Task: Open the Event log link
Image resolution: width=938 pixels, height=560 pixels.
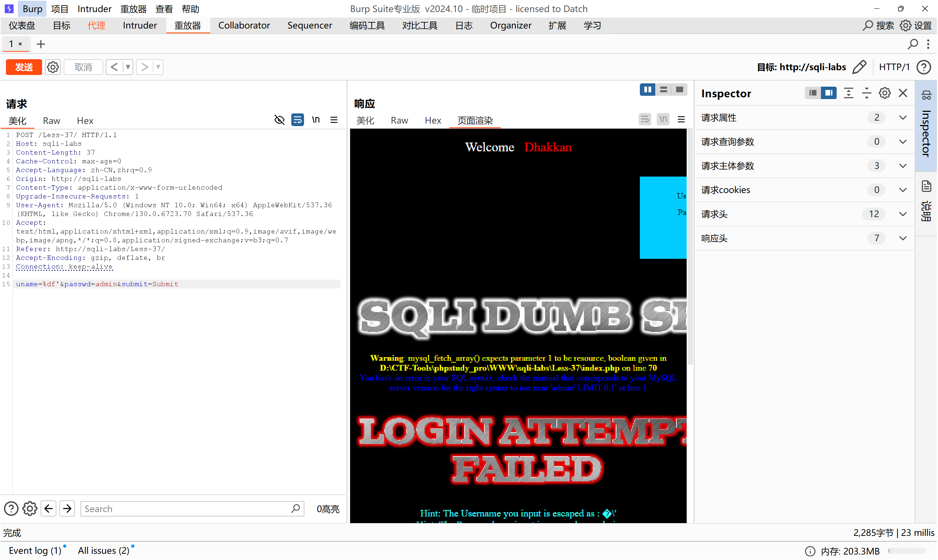Action: point(35,550)
